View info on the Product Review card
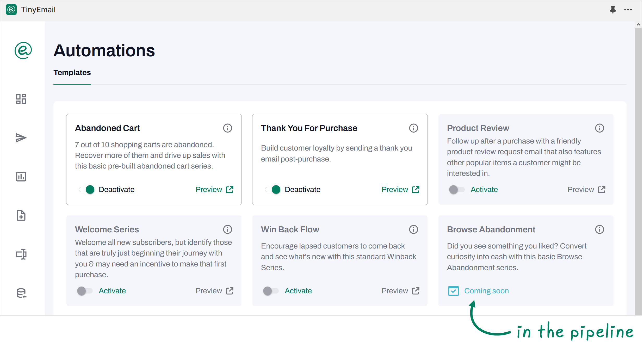 tap(599, 128)
